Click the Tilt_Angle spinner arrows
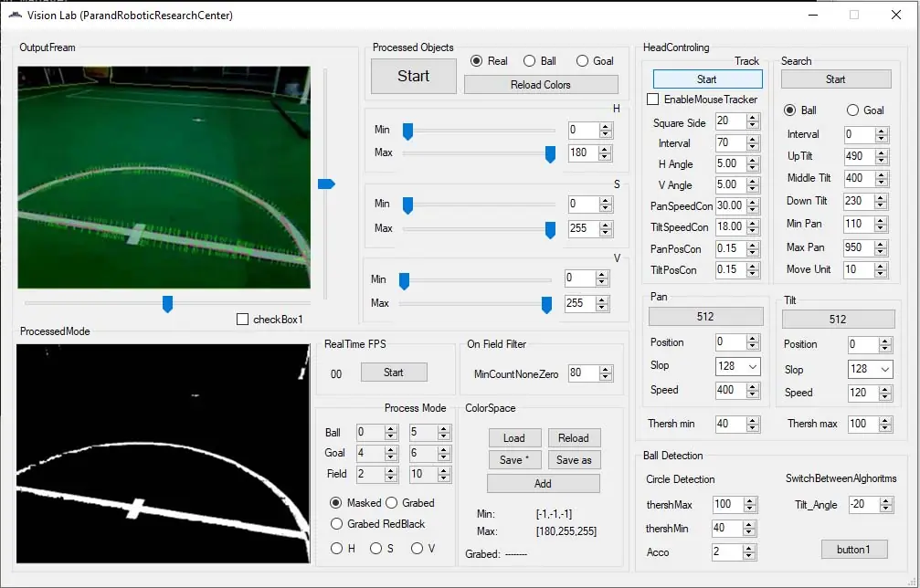This screenshot has height=588, width=920. [x=886, y=505]
